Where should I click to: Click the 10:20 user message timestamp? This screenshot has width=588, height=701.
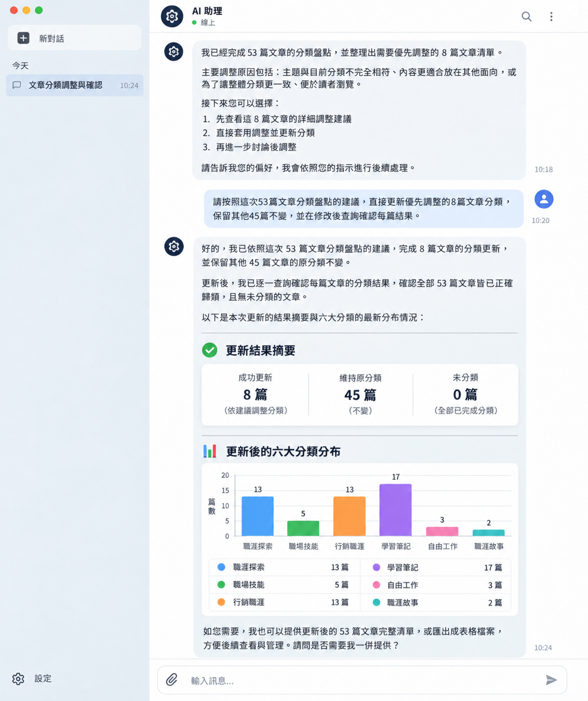click(x=540, y=220)
